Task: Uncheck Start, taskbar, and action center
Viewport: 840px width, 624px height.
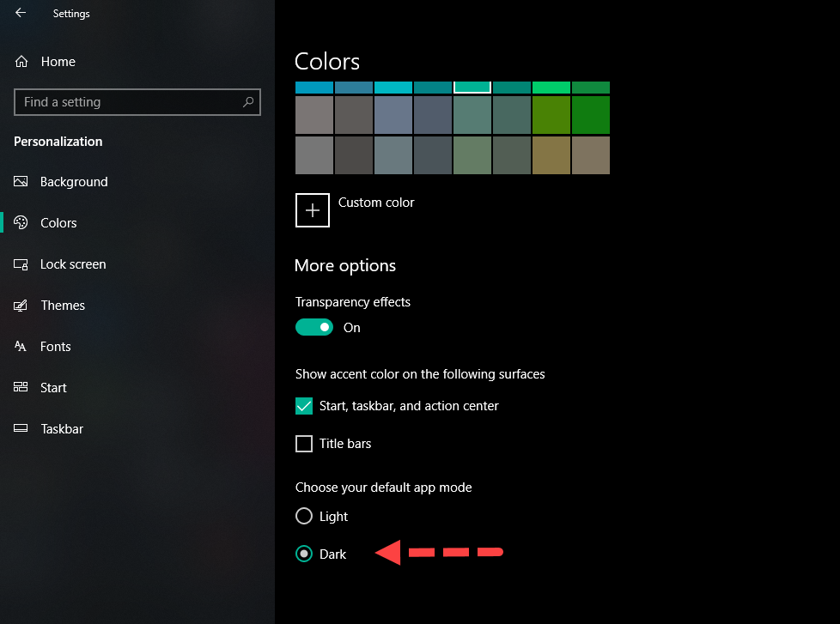Action: 304,406
